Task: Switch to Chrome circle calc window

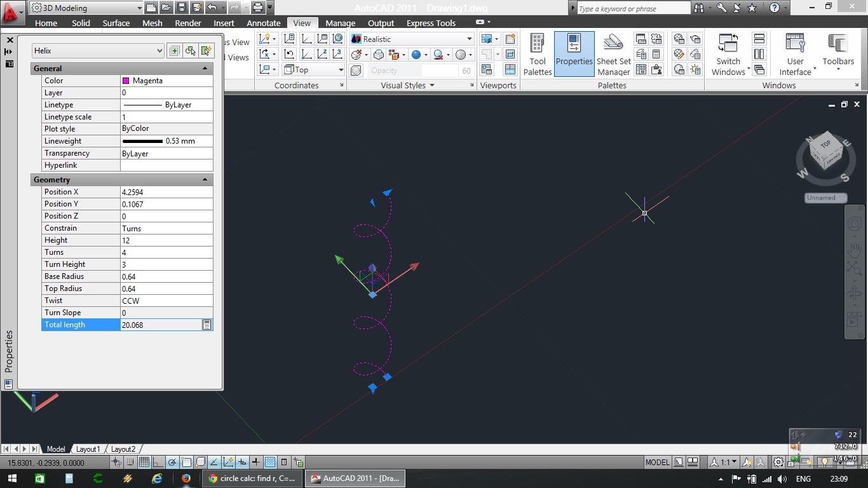Action: point(253,478)
